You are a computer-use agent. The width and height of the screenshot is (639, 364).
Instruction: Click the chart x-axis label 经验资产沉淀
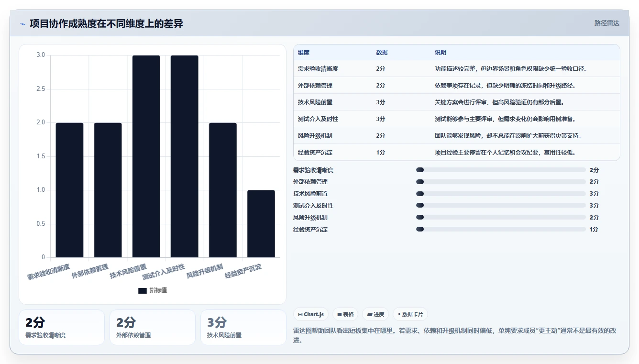click(243, 271)
